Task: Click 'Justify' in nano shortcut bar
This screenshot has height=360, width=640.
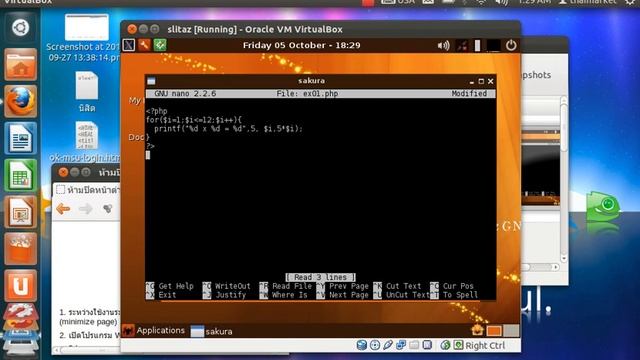Action: [x=231, y=295]
